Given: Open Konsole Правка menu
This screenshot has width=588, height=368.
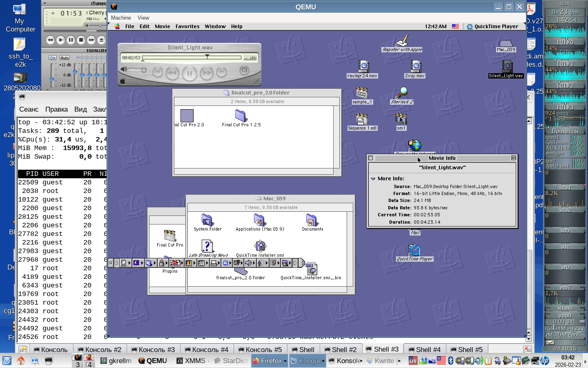Looking at the screenshot, I should click(56, 109).
